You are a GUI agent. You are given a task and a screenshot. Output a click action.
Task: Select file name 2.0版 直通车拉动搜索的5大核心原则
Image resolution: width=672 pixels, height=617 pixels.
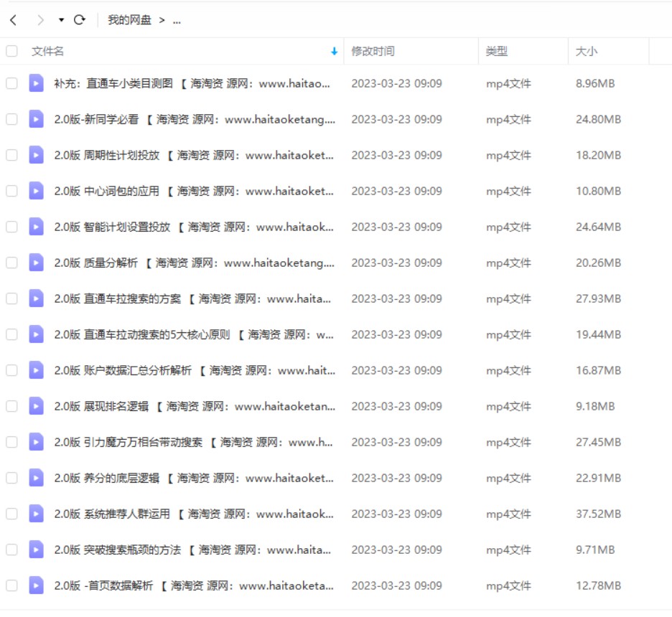(194, 334)
